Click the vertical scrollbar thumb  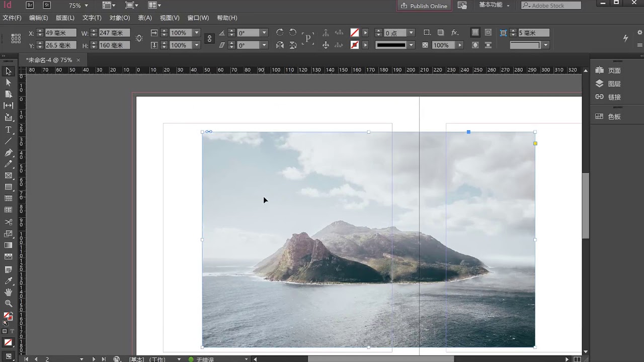(x=586, y=205)
